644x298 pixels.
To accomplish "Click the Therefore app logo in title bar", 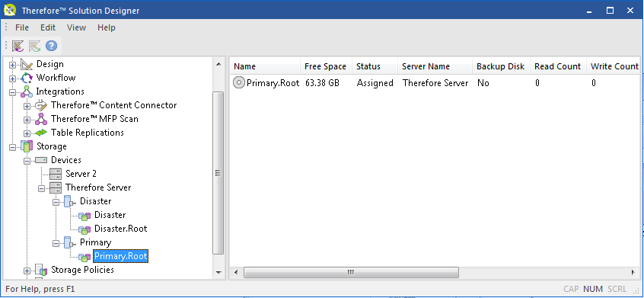I will pos(9,10).
